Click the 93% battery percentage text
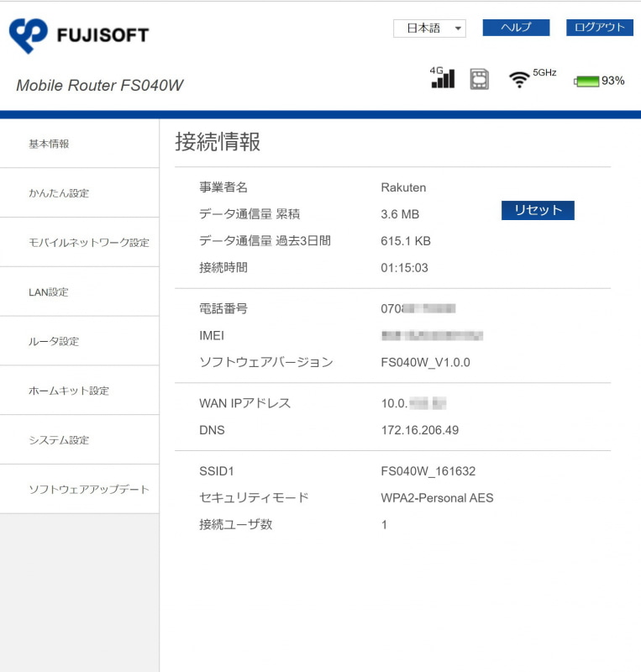 (612, 81)
